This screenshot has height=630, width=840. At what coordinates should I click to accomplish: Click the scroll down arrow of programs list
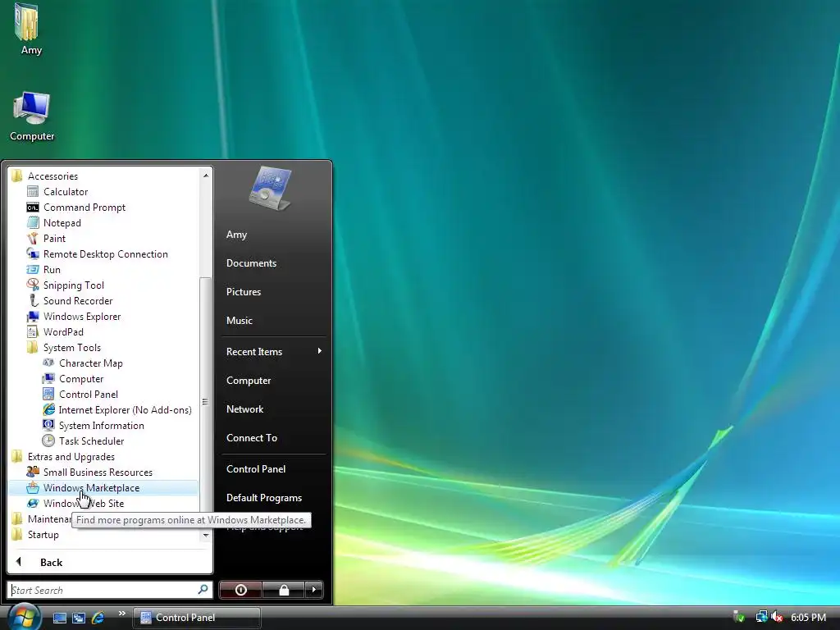205,535
